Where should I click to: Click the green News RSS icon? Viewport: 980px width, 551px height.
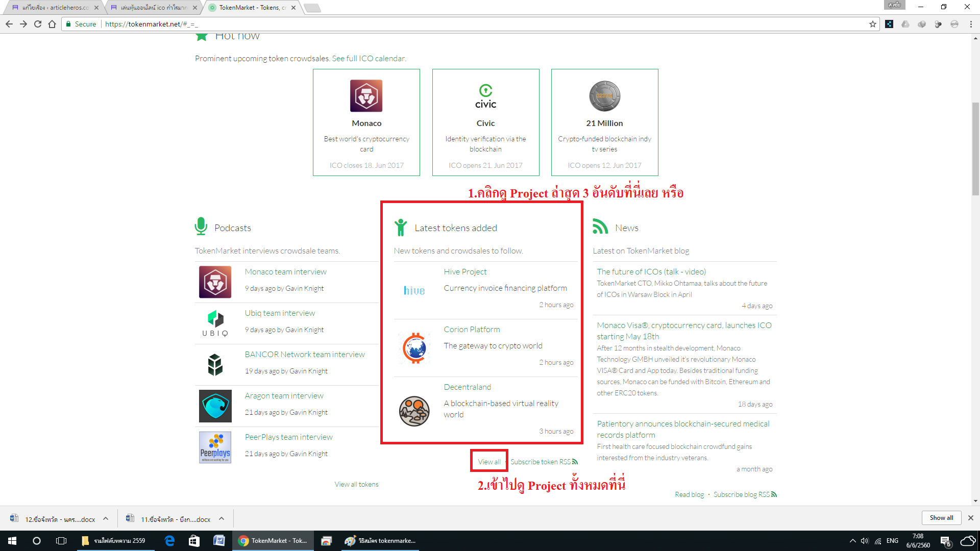[x=600, y=226]
